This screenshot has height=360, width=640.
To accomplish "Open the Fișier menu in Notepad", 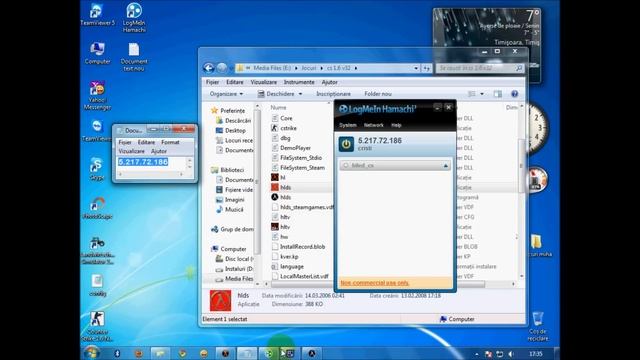I will 125,142.
